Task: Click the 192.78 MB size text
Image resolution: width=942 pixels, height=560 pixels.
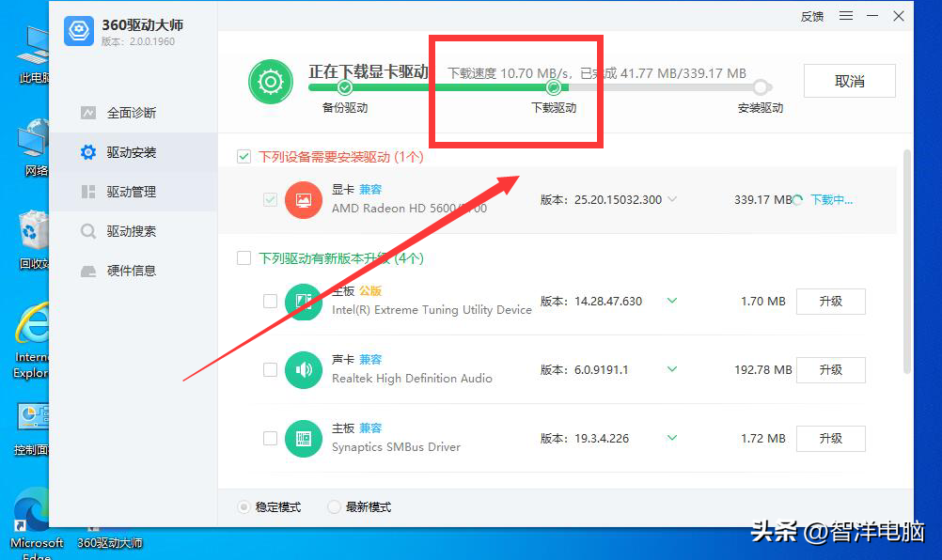Action: [763, 370]
